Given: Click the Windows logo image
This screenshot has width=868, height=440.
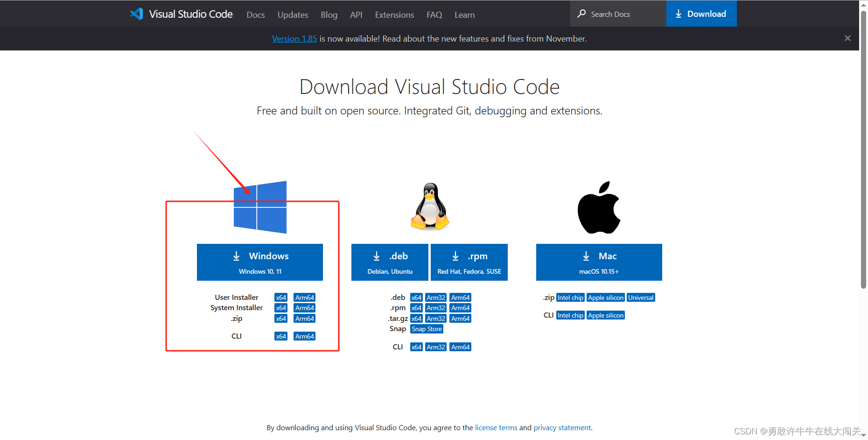Looking at the screenshot, I should pos(260,207).
